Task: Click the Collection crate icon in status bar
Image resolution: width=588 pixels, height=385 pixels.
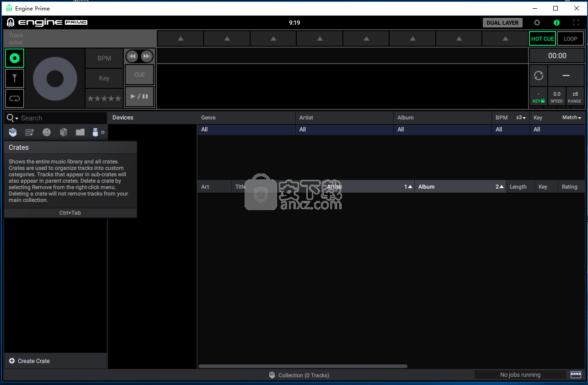Action: (x=272, y=375)
